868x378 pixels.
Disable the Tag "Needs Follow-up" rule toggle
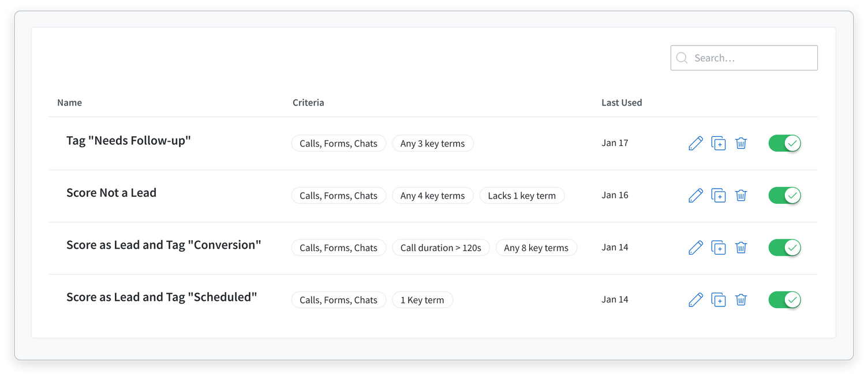(x=784, y=143)
